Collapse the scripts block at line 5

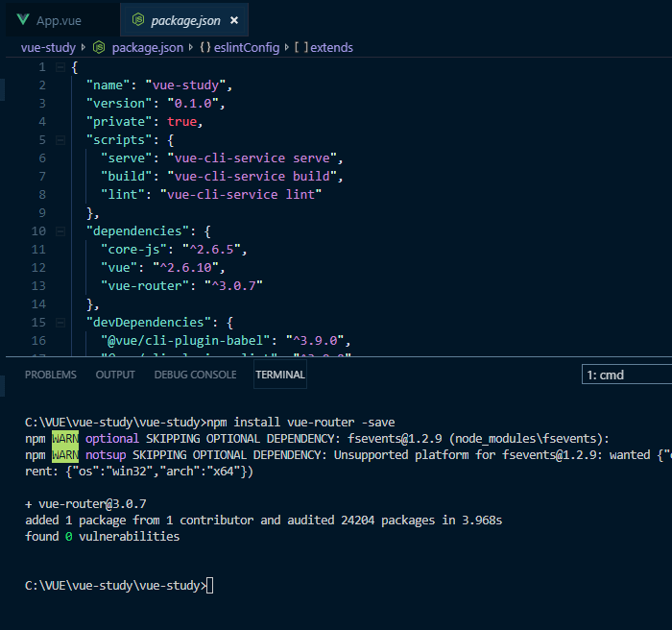pyautogui.click(x=60, y=140)
